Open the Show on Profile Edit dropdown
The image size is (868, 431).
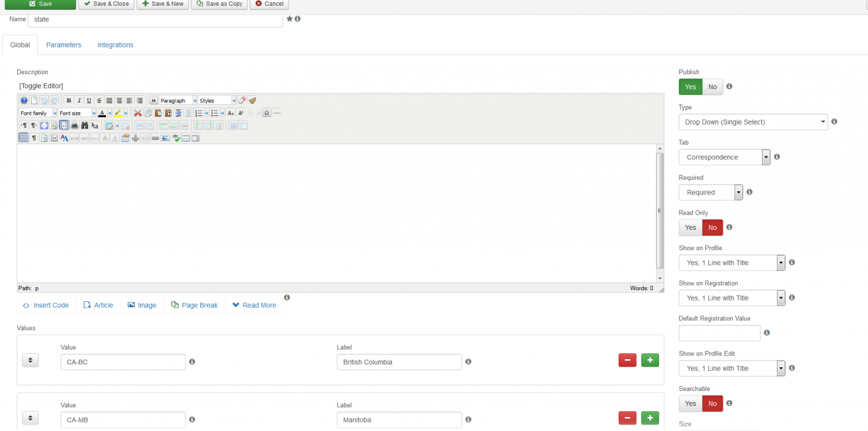[731, 368]
